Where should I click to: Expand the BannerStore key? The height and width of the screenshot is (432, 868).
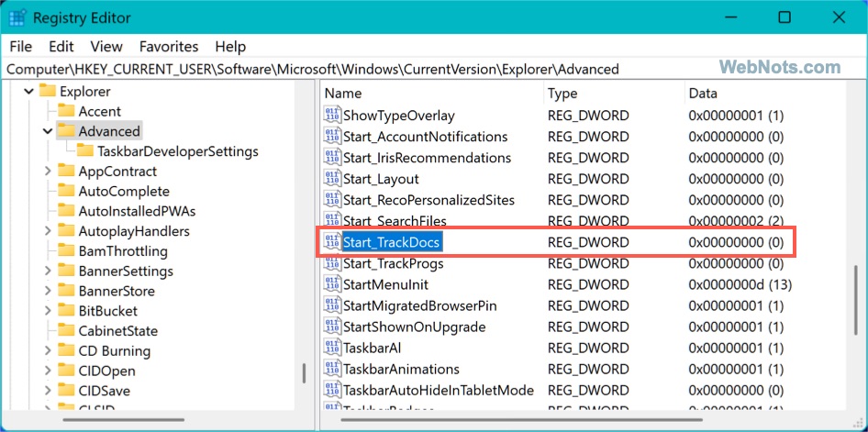(48, 291)
